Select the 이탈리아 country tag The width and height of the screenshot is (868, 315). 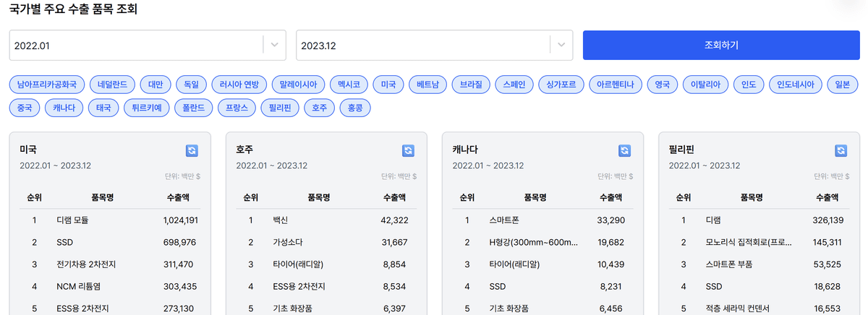tap(705, 85)
